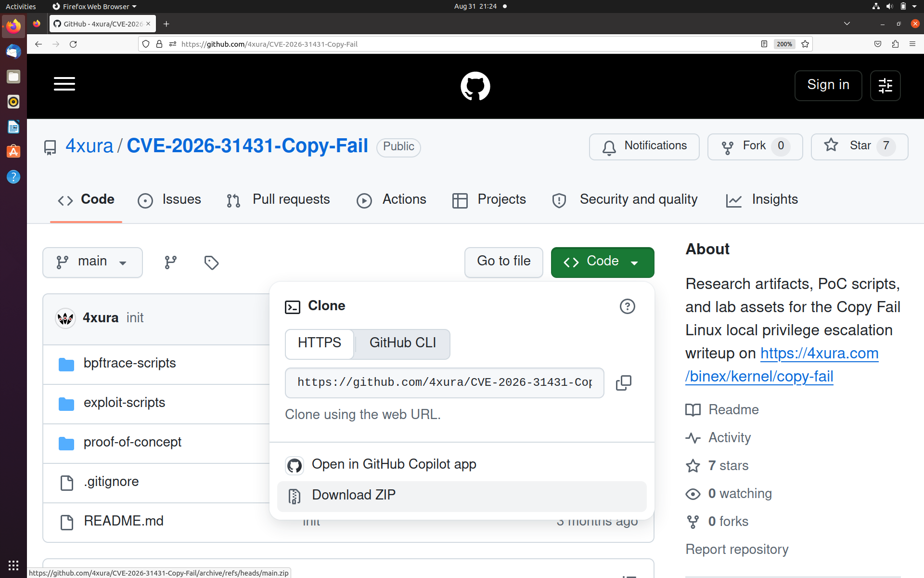View repository Activity link
Image resolution: width=924 pixels, height=578 pixels.
coord(718,438)
